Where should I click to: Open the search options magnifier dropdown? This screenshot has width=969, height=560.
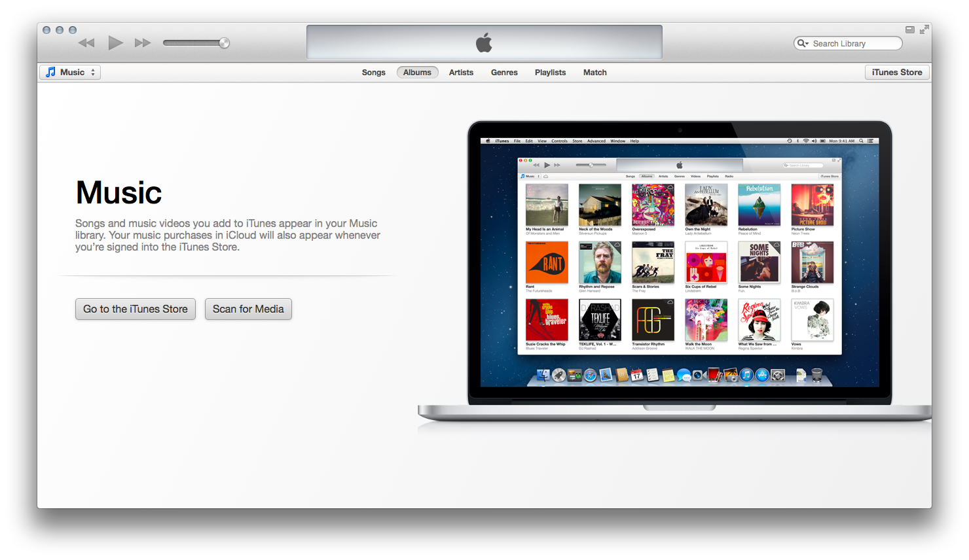tap(803, 43)
